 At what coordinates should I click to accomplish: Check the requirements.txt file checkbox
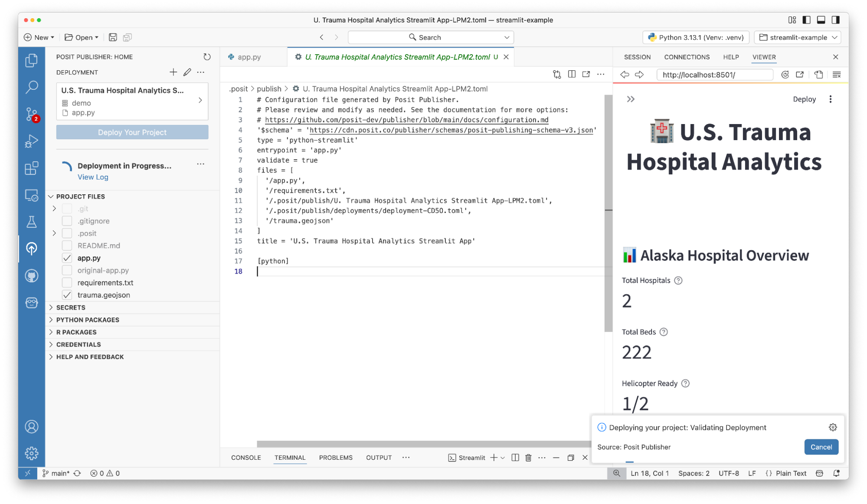67,283
